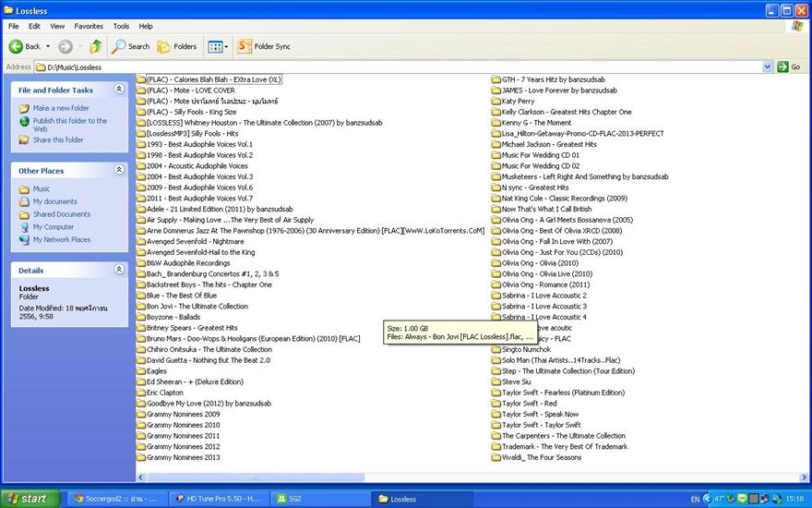This screenshot has width=812, height=508.
Task: Open the Back button history dropdown arrow
Action: [48, 47]
